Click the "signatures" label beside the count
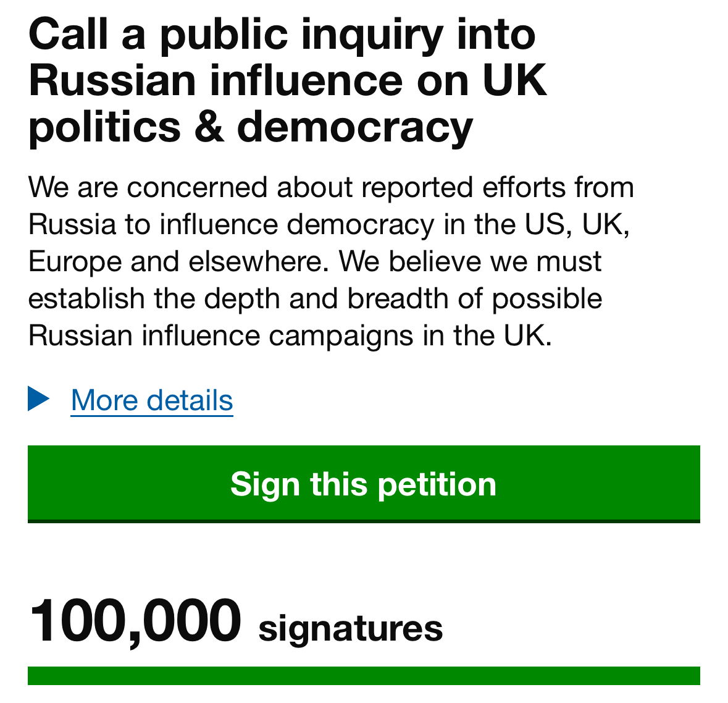Screen dimensions: 728x703 point(350,629)
